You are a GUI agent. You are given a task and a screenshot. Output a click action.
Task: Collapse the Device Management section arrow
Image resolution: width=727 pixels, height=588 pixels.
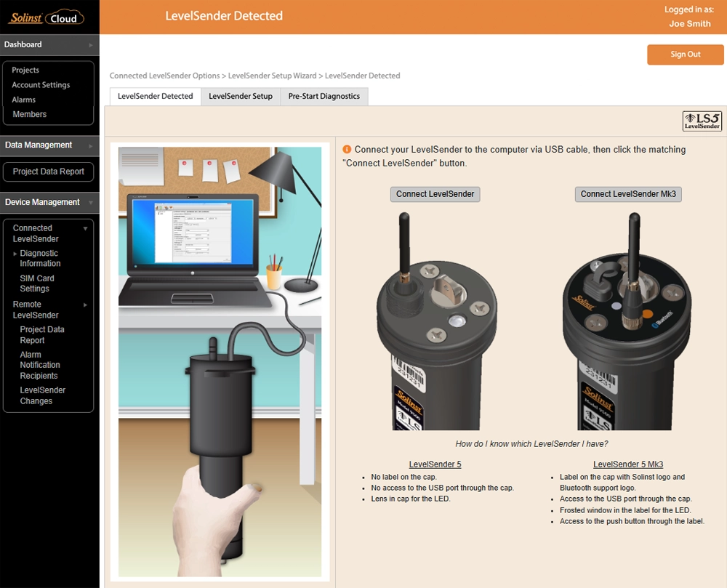click(91, 203)
